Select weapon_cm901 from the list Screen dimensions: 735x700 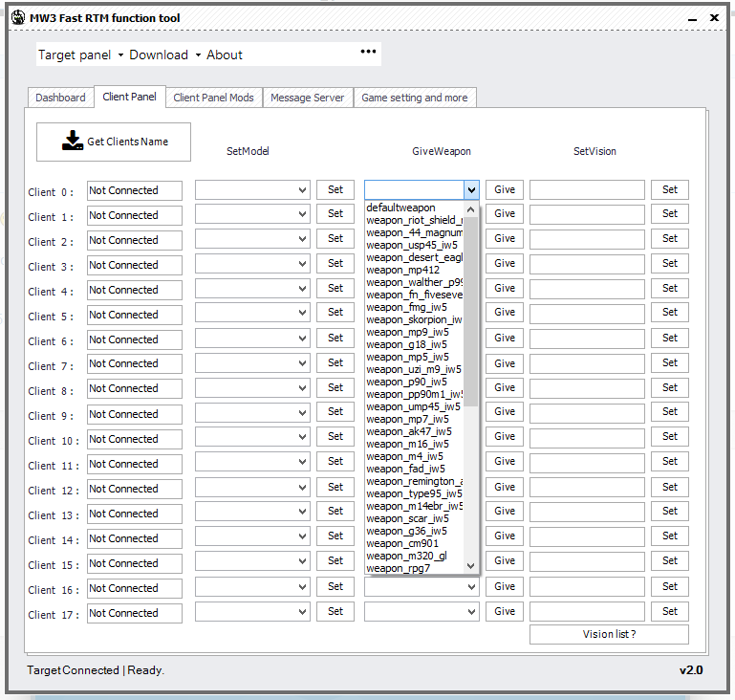click(415, 543)
